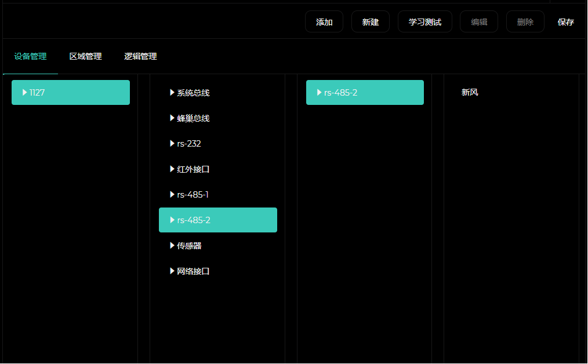588x364 pixels.
Task: Expand the arrow beside 传感器
Action: point(172,245)
